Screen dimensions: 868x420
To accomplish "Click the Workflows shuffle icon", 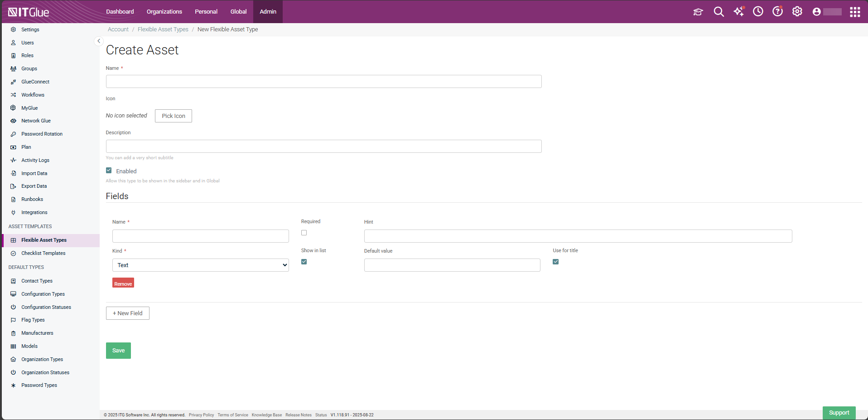I will 13,95.
